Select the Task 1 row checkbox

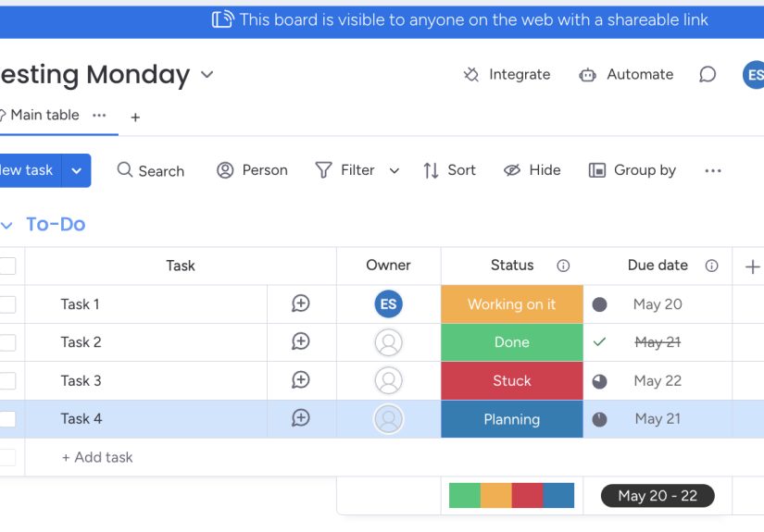click(7, 304)
